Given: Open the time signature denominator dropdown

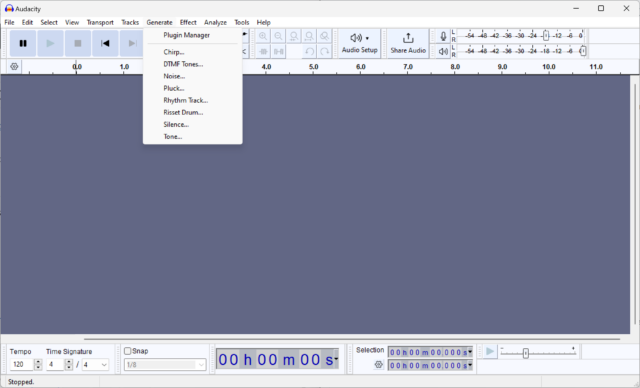Looking at the screenshot, I should pyautogui.click(x=95, y=364).
